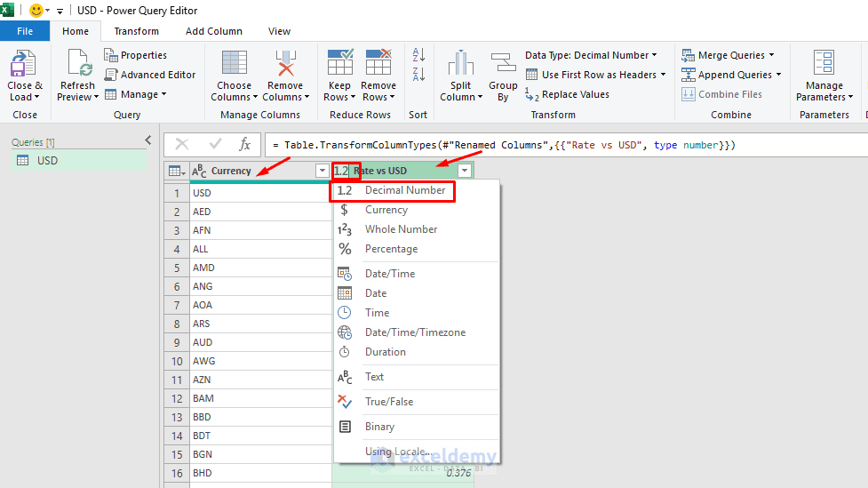Image resolution: width=868 pixels, height=488 pixels.
Task: Click the Excel icon in title bar
Action: pyautogui.click(x=8, y=10)
